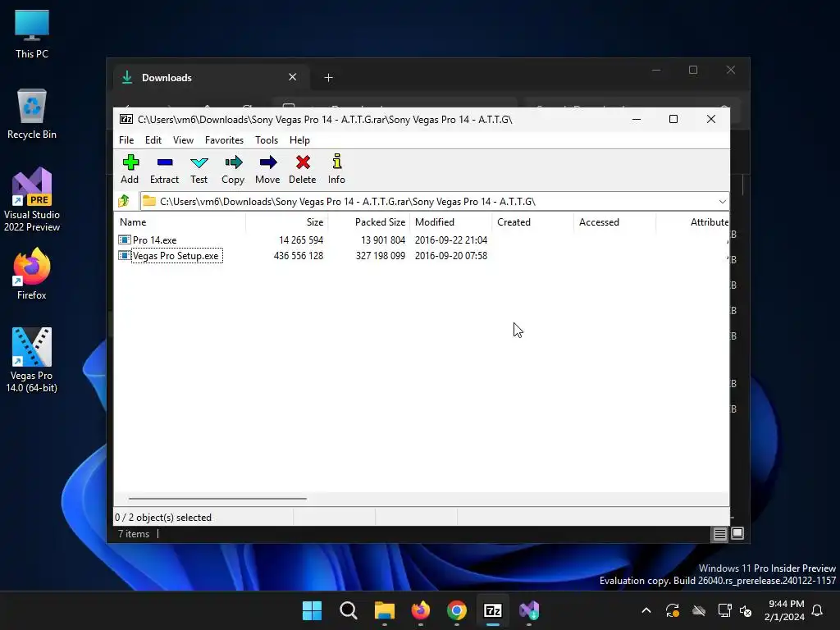Viewport: 840px width, 630px height.
Task: Open the Favorites menu
Action: click(x=224, y=140)
